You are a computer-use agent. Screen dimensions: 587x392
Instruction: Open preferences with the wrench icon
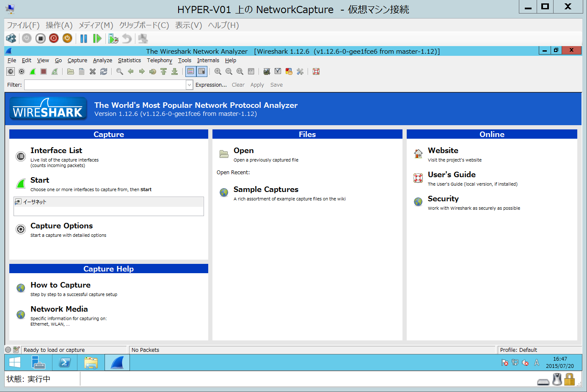tap(300, 71)
